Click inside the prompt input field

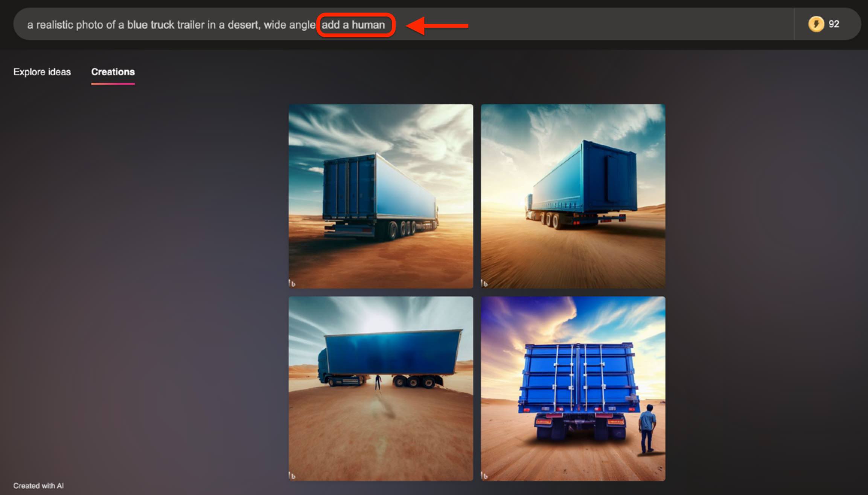point(226,25)
